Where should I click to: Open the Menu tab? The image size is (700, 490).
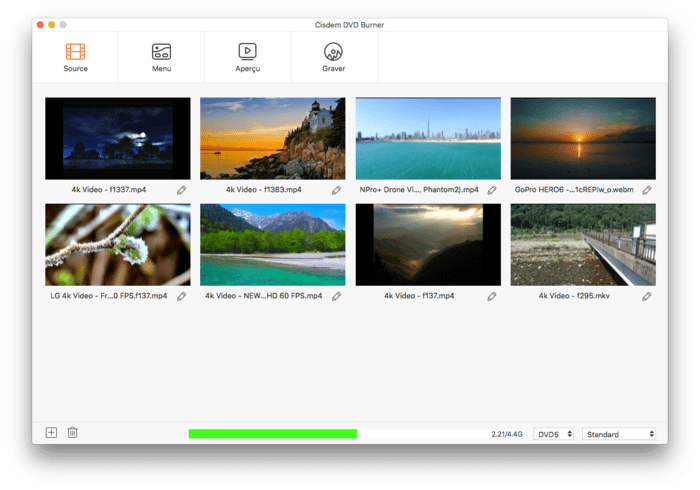162,57
